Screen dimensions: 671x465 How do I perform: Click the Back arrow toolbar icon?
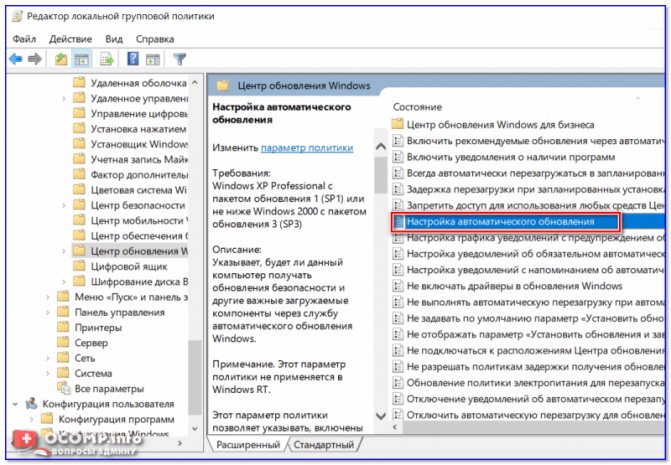(x=16, y=59)
